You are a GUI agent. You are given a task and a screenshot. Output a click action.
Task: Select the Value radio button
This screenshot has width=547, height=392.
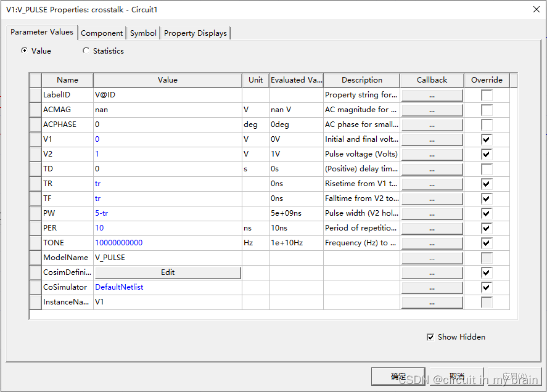[x=25, y=51]
